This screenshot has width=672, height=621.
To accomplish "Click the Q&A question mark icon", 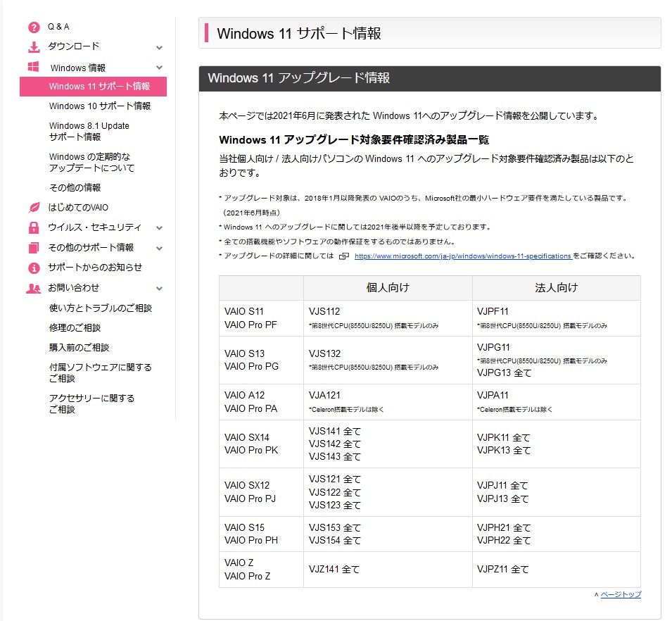I will [x=34, y=27].
